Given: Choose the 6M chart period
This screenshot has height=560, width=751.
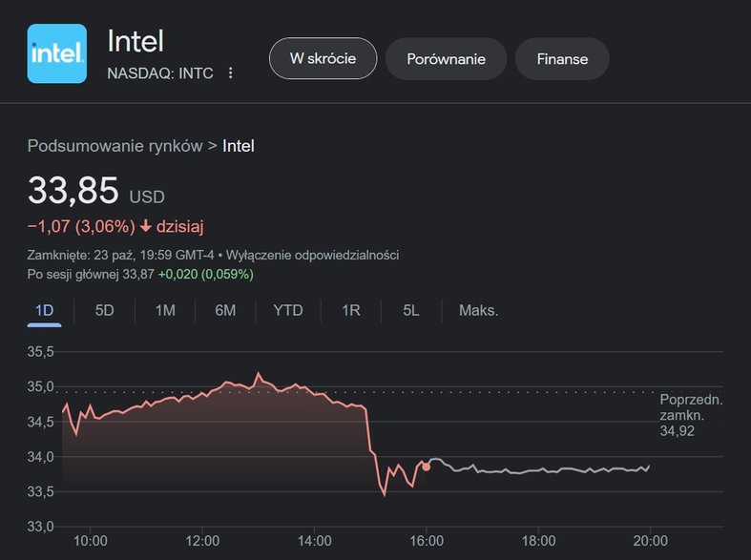Looking at the screenshot, I should click(x=225, y=310).
